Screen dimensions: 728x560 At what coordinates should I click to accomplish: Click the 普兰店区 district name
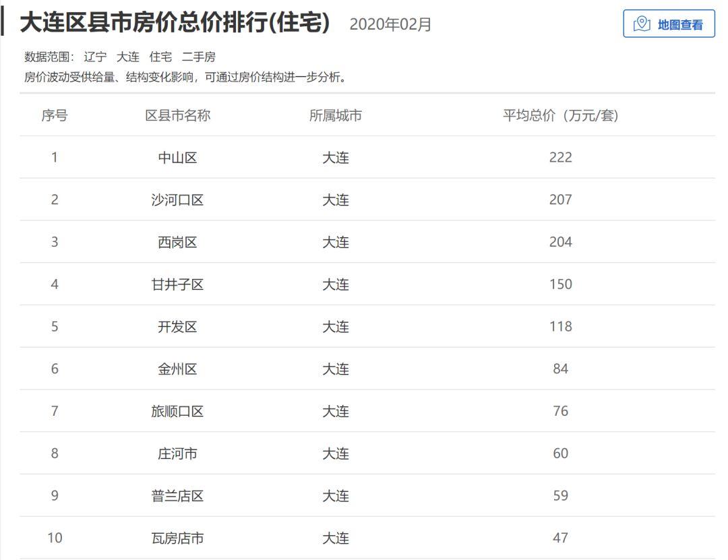(x=177, y=496)
